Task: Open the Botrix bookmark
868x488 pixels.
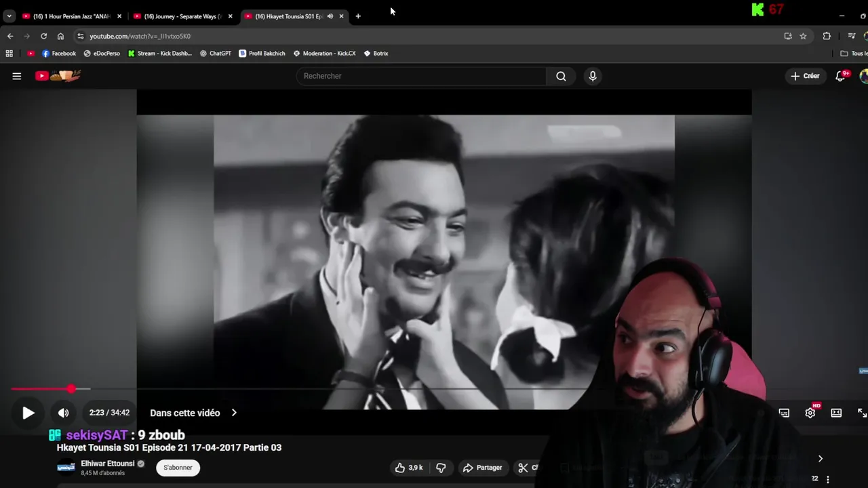Action: click(x=376, y=53)
